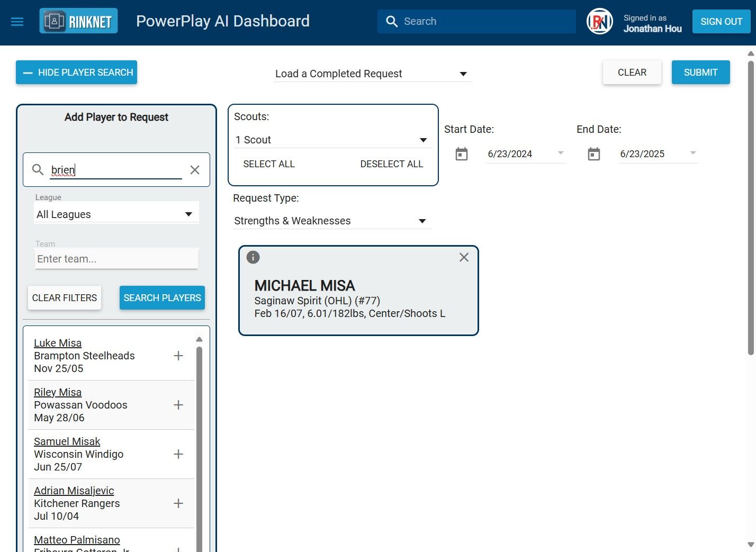Click 'Saginaw Spirit (OHL) (#77)' text

(x=317, y=301)
